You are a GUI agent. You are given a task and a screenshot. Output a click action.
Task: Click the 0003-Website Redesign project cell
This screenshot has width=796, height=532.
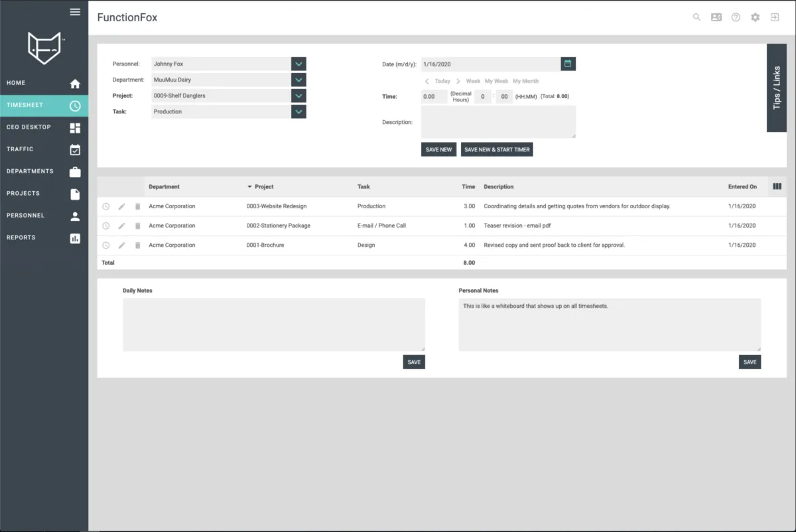click(x=277, y=206)
